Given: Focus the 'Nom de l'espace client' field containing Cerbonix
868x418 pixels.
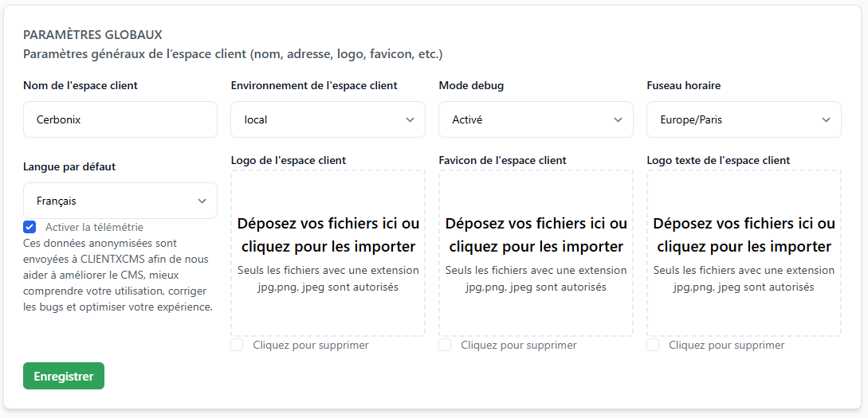Looking at the screenshot, I should pos(120,119).
